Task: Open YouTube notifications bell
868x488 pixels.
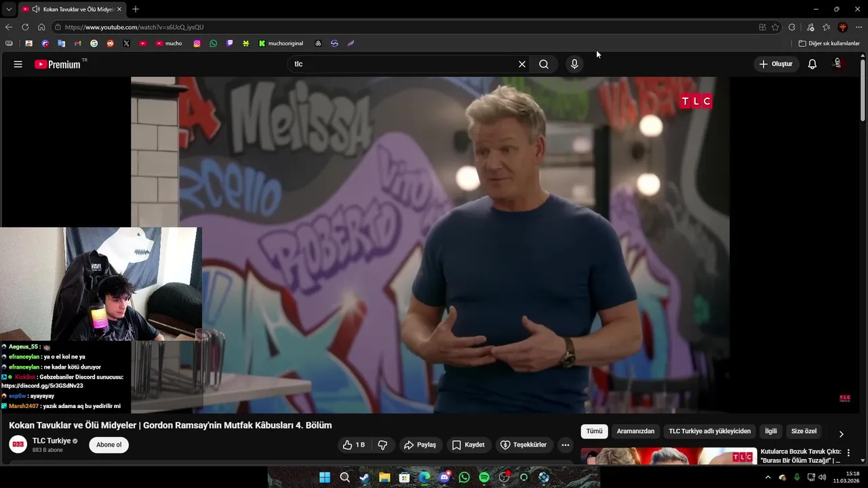Action: (x=812, y=64)
